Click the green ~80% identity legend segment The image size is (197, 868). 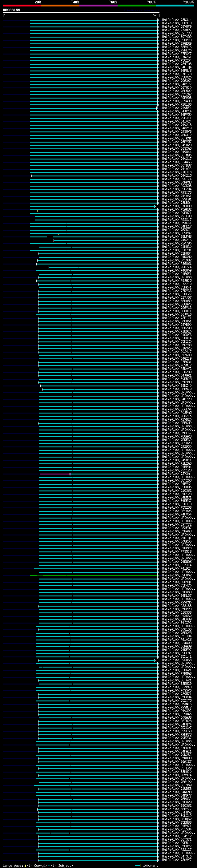tap(137, 6)
